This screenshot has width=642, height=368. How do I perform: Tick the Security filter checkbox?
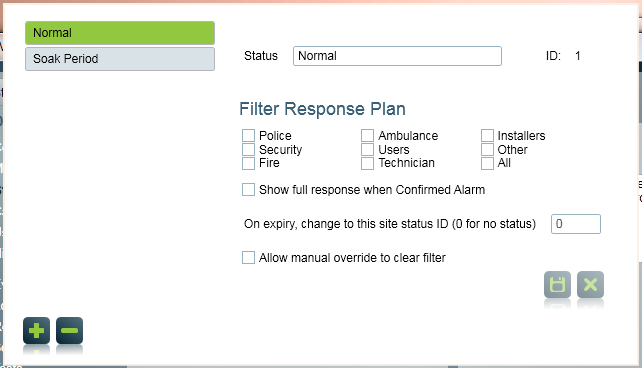click(248, 149)
